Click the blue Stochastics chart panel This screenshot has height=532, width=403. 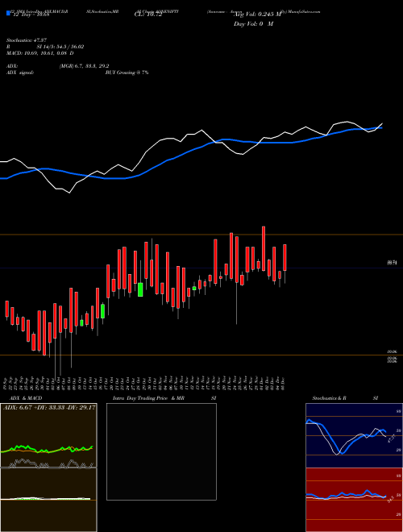pos(354,435)
